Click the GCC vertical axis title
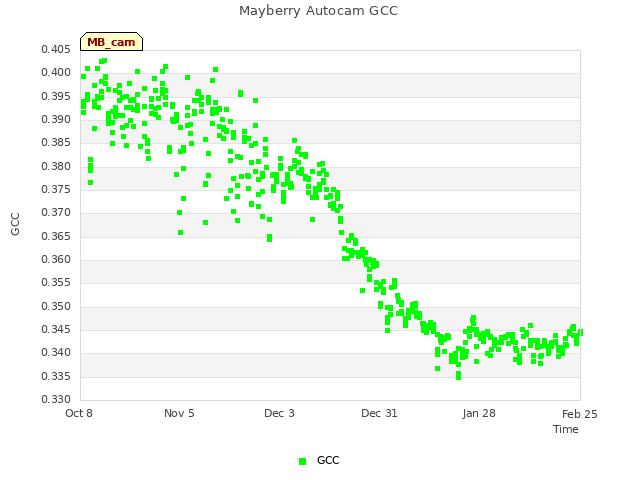Image resolution: width=640 pixels, height=480 pixels. [x=16, y=224]
